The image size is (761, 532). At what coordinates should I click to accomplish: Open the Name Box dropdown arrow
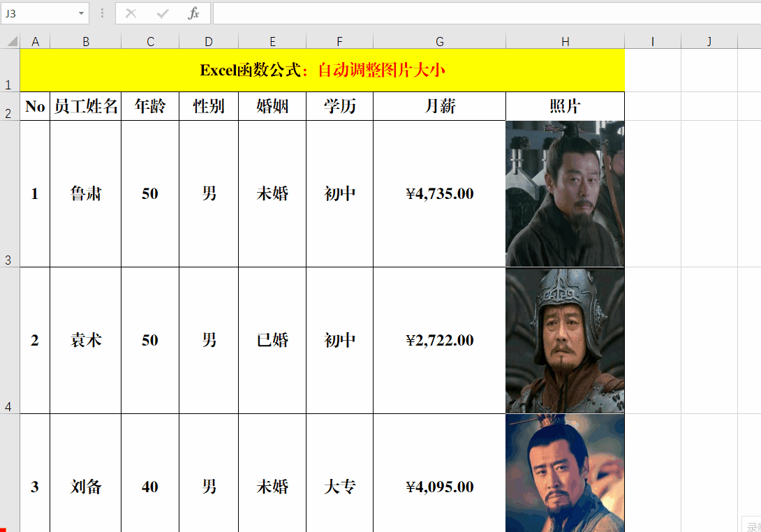(81, 13)
